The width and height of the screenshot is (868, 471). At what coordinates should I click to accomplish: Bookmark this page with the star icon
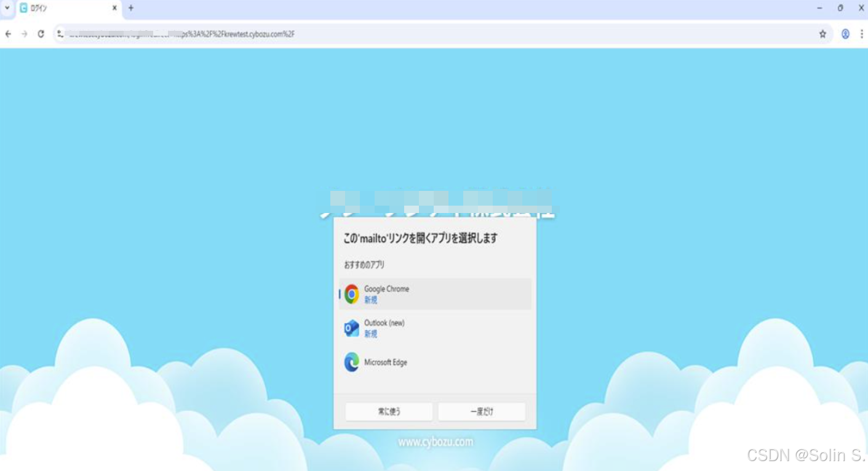point(822,34)
